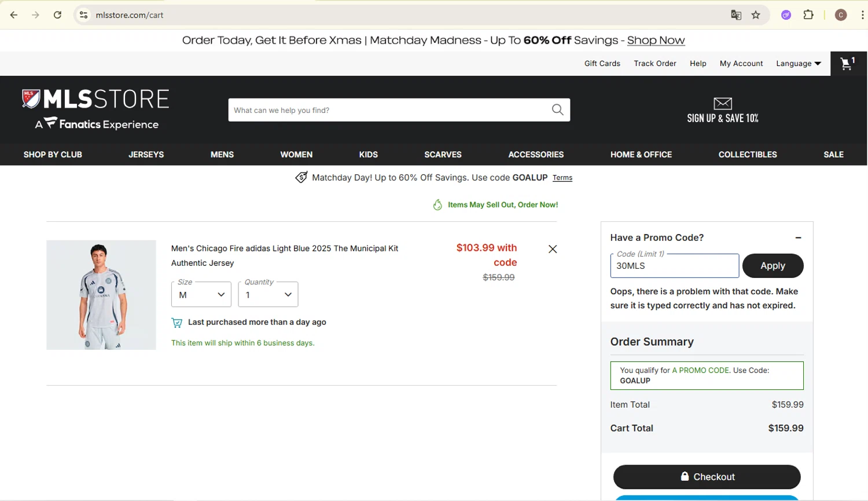868x501 pixels.
Task: Click the product search box
Action: (x=399, y=110)
